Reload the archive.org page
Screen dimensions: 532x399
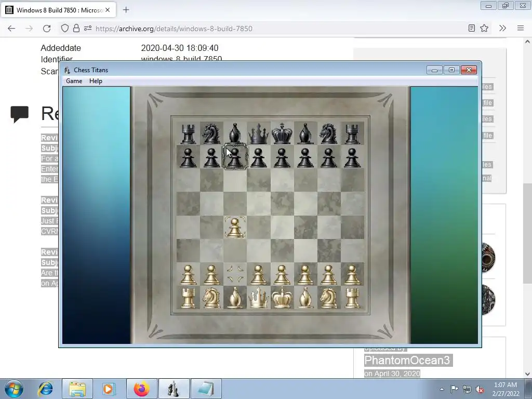47,29
